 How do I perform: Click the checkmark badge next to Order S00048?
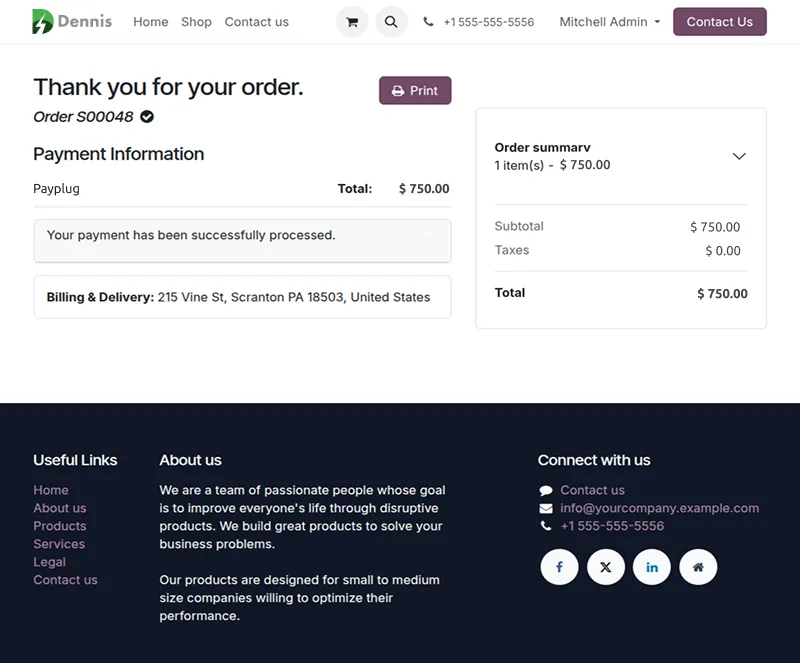click(x=146, y=116)
